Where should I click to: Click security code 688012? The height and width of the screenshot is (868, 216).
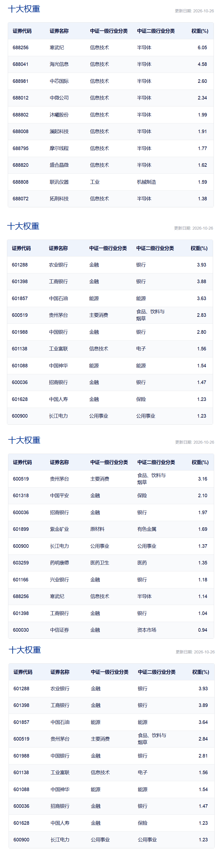(20, 98)
